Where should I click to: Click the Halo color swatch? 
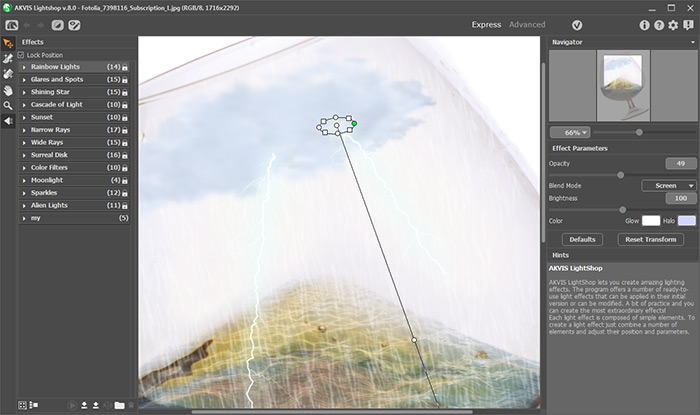click(x=687, y=220)
